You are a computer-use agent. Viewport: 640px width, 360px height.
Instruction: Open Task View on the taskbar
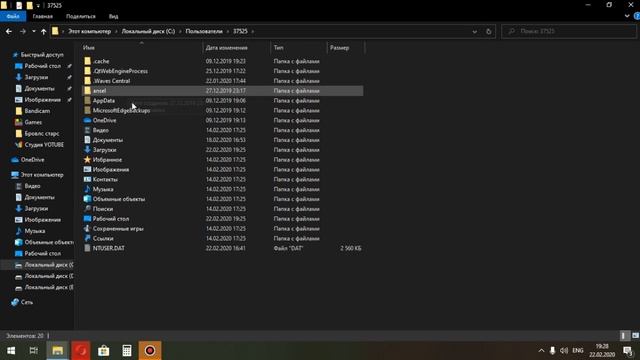34,351
